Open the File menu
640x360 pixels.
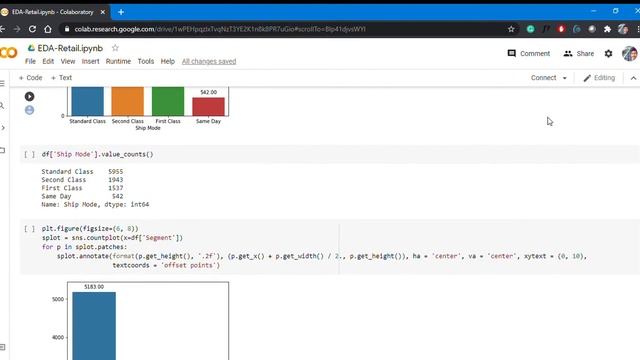(30, 61)
